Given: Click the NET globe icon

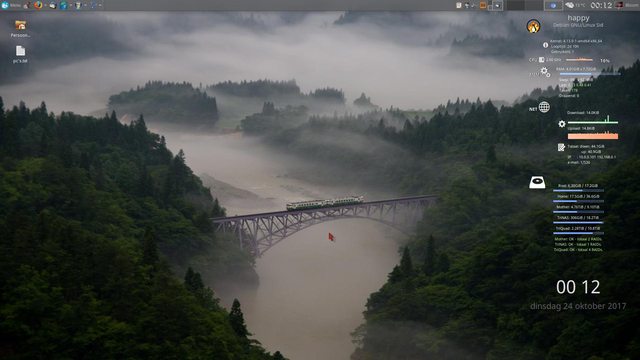Looking at the screenshot, I should point(544,107).
